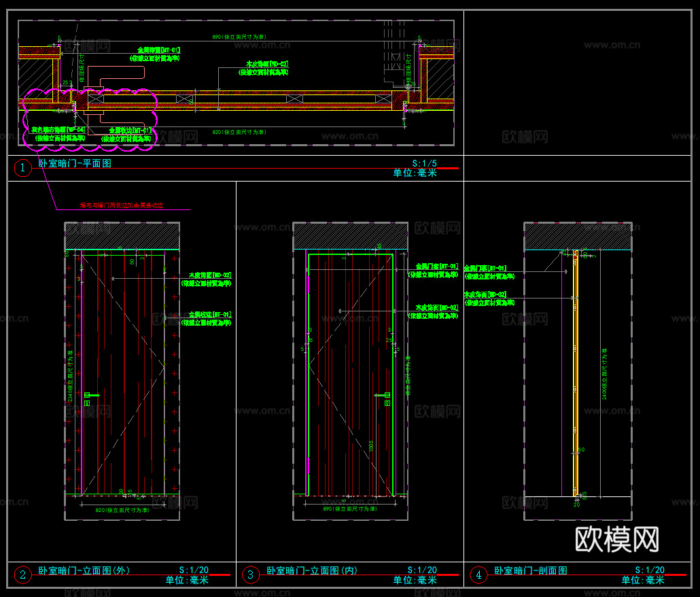Click 木皮饰面[WD-02] label in outer elevation
The width and height of the screenshot is (700, 597).
pyautogui.click(x=210, y=275)
